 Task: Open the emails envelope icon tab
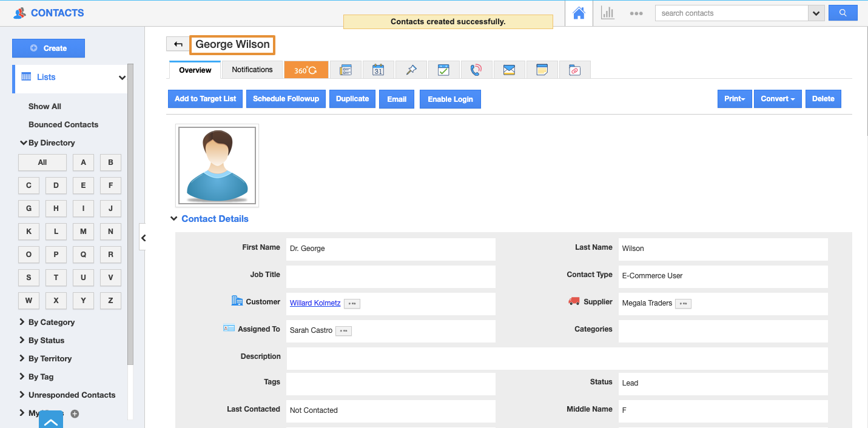(x=509, y=70)
